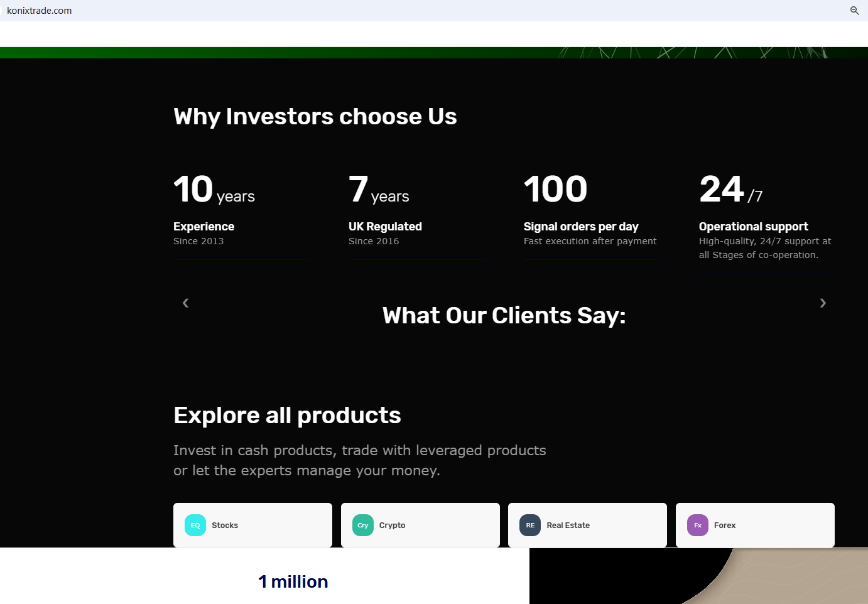Select the Crypto product label
Image resolution: width=868 pixels, height=604 pixels.
392,526
